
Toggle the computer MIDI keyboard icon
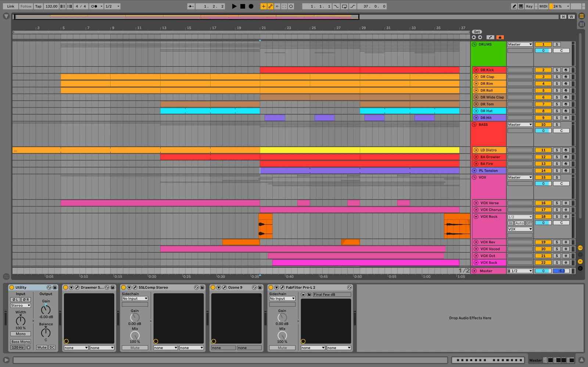coord(521,6)
